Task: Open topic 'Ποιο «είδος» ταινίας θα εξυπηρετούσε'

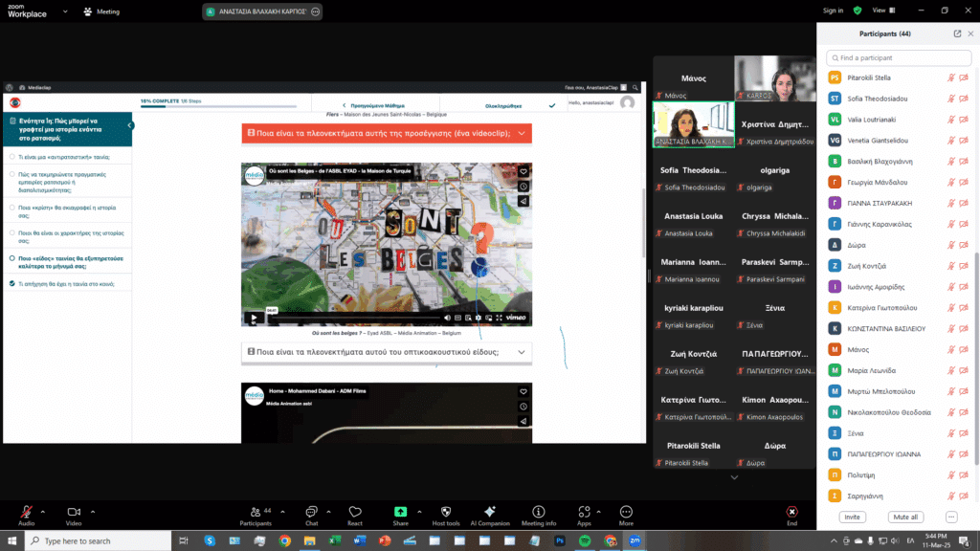Action: [71, 262]
